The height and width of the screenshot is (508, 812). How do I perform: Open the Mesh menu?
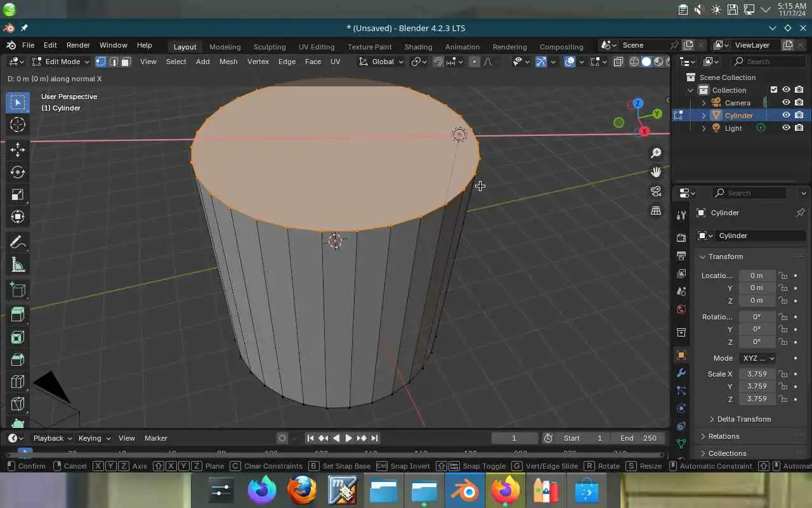click(228, 62)
